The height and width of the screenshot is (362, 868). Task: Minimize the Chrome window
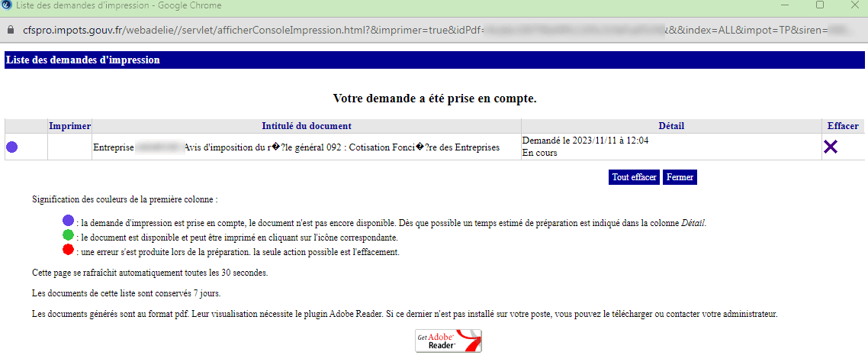(x=784, y=5)
